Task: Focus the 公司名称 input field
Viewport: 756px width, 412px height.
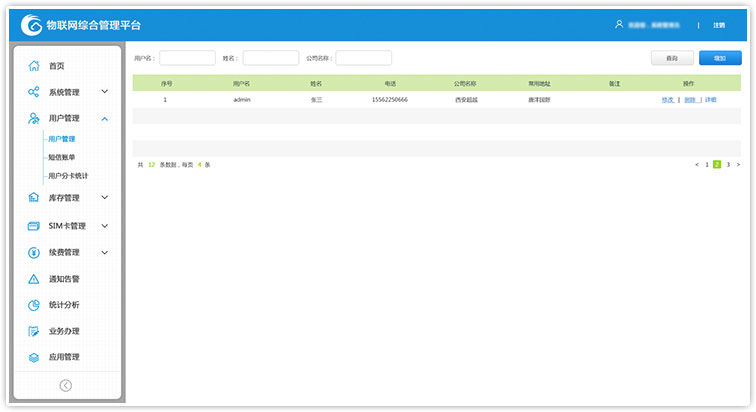Action: [x=364, y=58]
